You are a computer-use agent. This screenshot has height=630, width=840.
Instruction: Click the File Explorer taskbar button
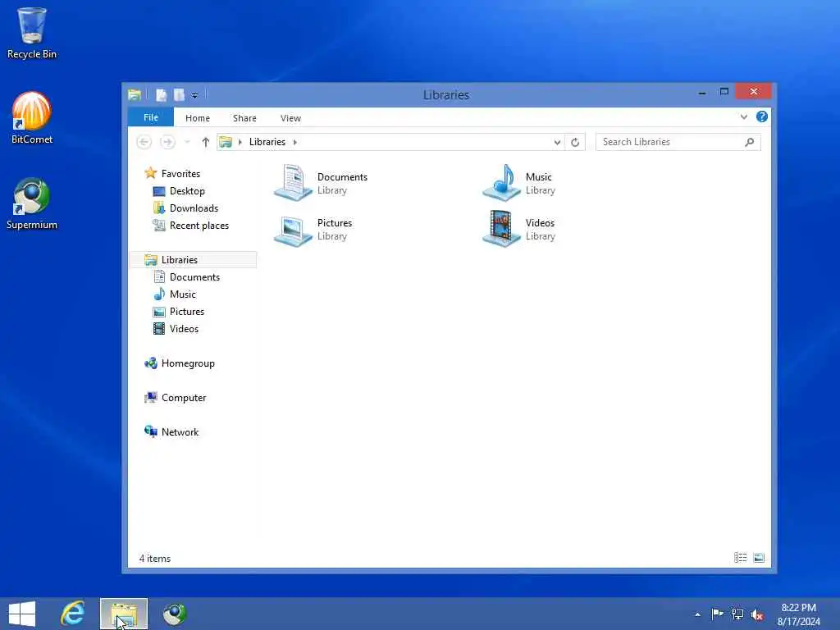(124, 614)
